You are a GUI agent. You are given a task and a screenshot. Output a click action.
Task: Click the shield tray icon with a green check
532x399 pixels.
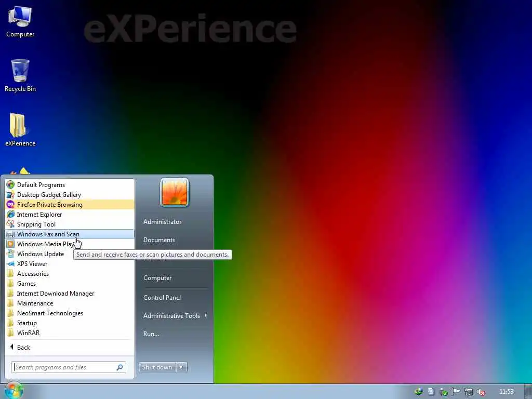point(444,392)
